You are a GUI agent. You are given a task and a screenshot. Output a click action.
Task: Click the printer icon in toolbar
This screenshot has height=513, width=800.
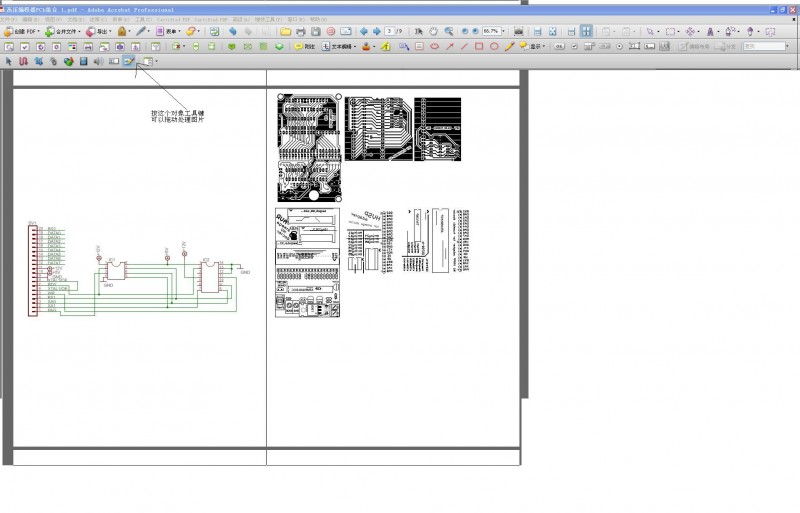click(300, 32)
